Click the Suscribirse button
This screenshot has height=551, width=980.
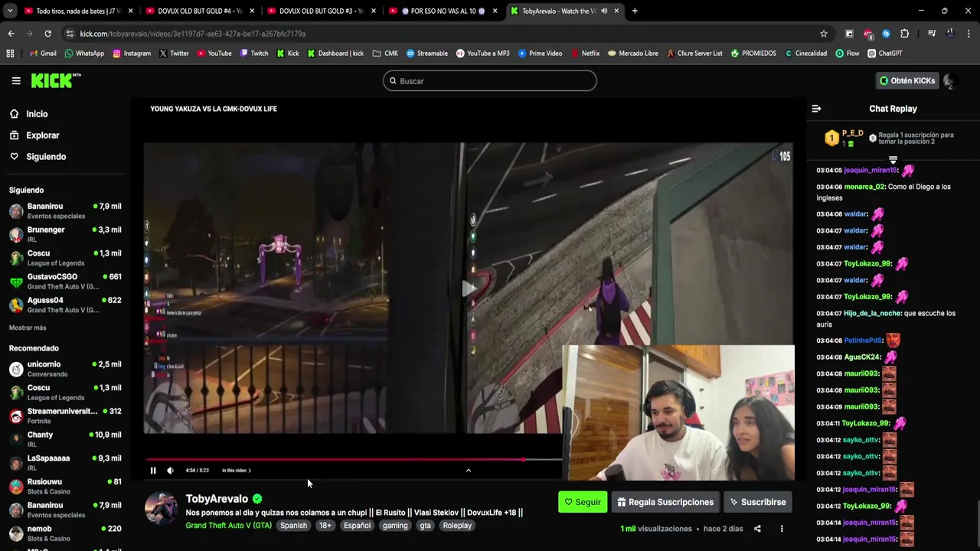(x=758, y=502)
